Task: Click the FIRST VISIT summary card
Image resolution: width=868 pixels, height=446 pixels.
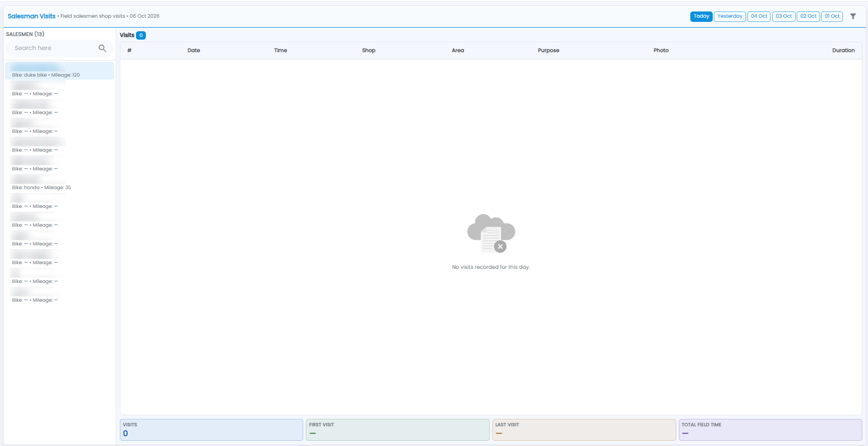Action: (398, 430)
